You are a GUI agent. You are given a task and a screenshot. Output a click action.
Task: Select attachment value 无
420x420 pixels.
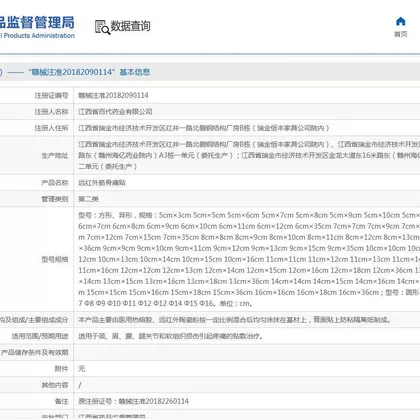pos(82,369)
